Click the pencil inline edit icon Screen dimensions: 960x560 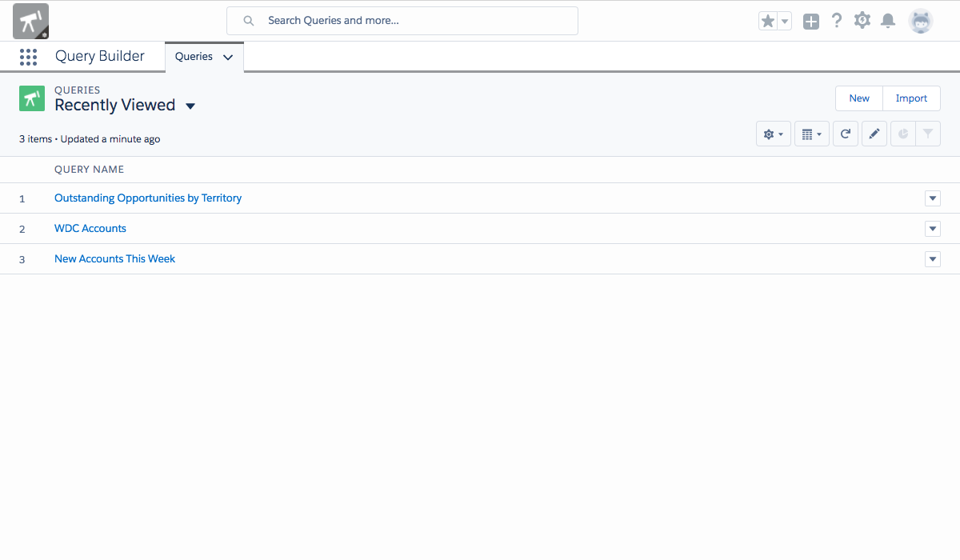tap(874, 134)
